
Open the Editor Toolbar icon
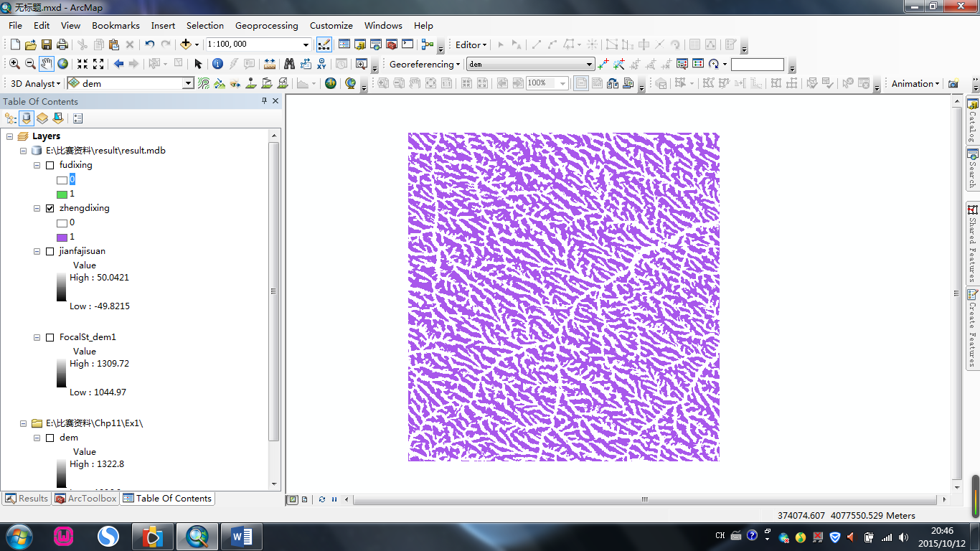tap(324, 44)
